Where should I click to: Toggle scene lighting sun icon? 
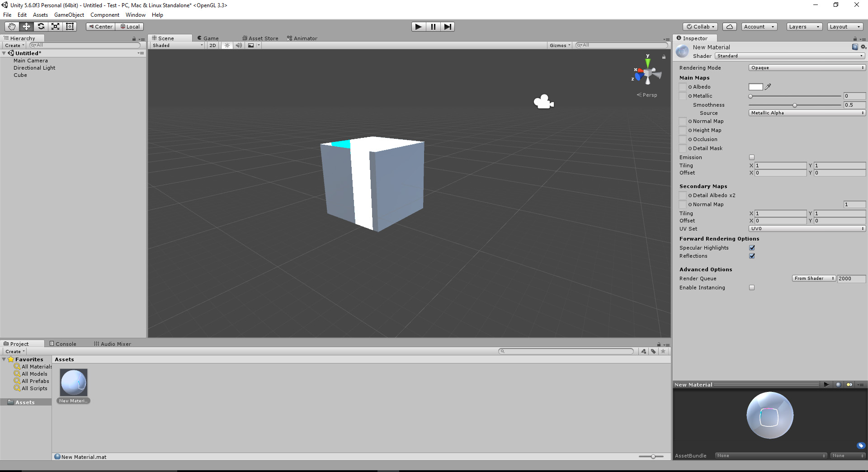click(227, 45)
